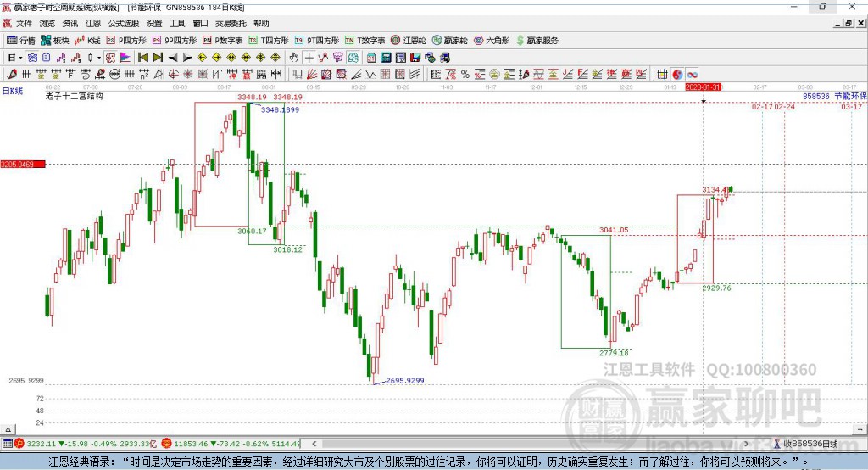The height and width of the screenshot is (470, 868).
Task: Click the 3205.0469 price marker
Action: pyautogui.click(x=23, y=164)
